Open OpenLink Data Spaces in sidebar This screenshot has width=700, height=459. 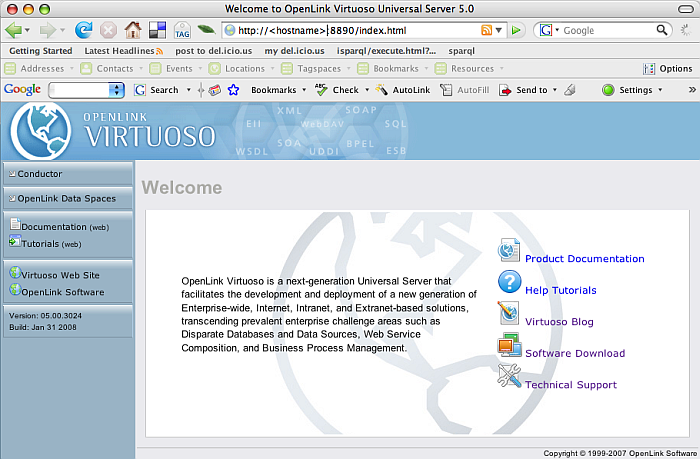(x=68, y=198)
